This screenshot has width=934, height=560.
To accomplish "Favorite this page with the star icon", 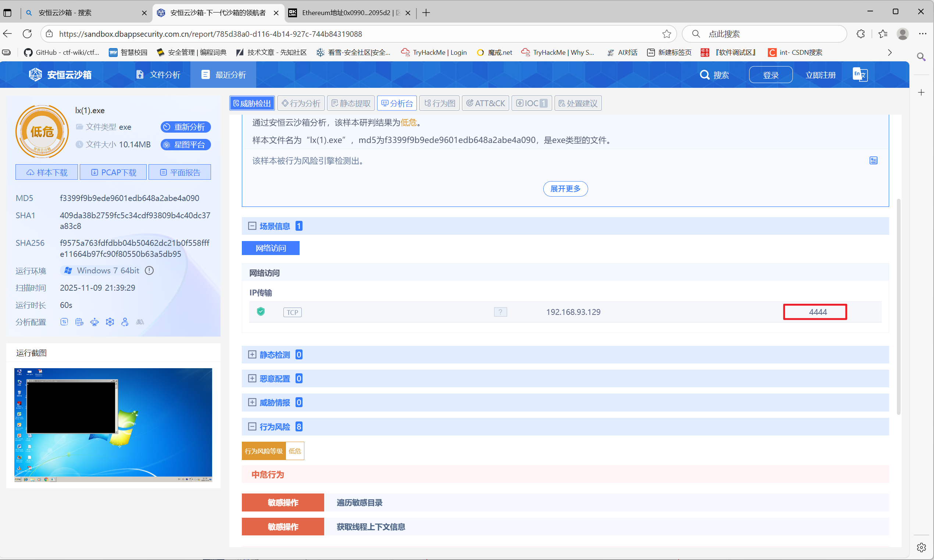I will click(666, 34).
